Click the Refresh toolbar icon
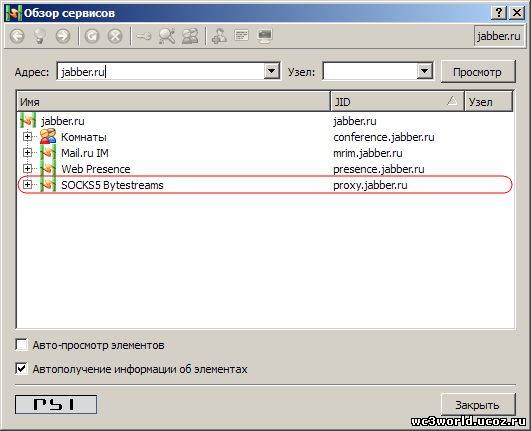Viewport: 531px width, 431px height. [92, 36]
